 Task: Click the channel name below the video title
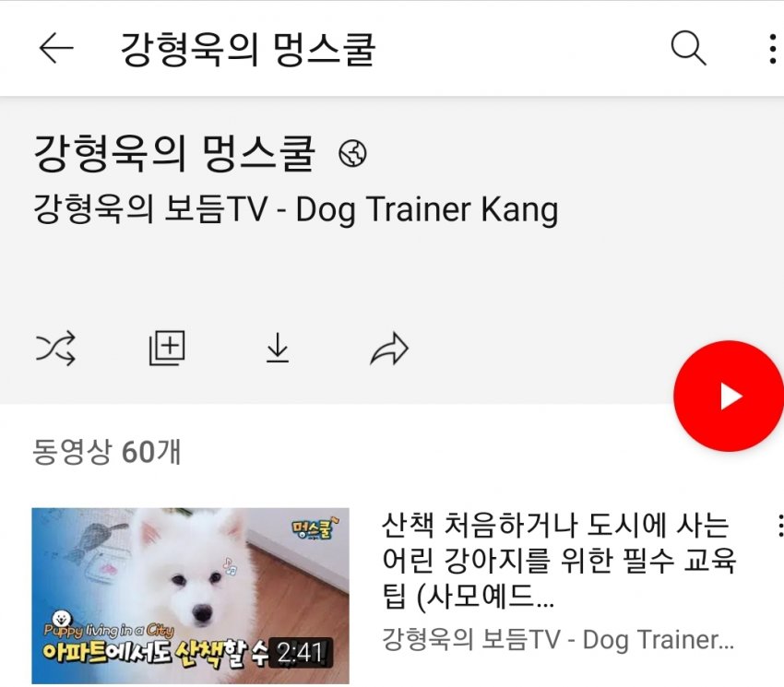pyautogui.click(x=558, y=639)
